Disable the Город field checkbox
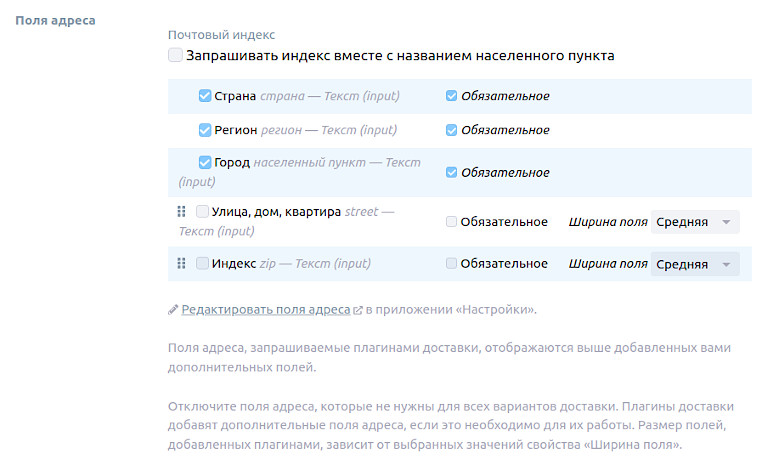 click(205, 162)
